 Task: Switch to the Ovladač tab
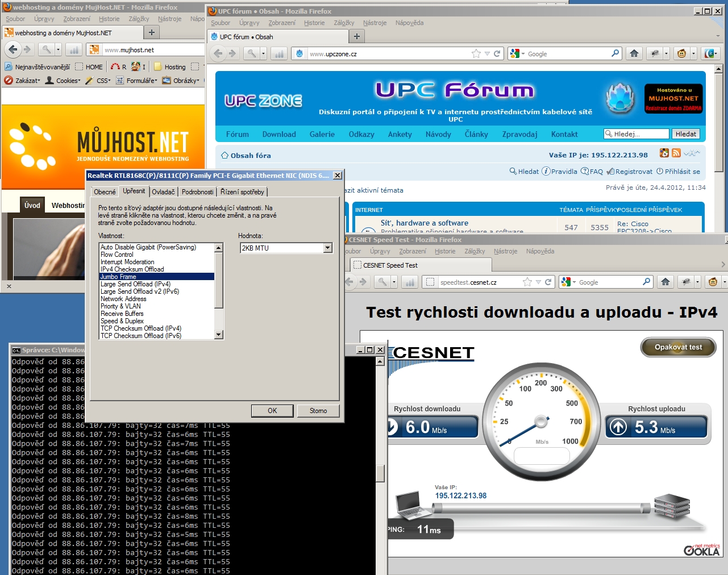tap(163, 192)
